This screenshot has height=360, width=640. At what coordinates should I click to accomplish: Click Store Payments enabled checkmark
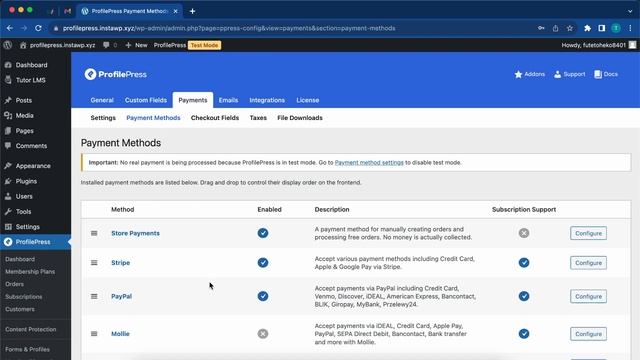(263, 233)
